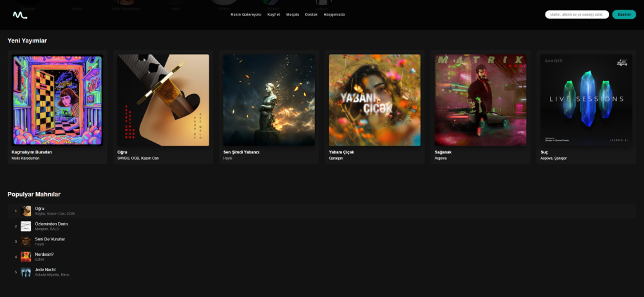The image size is (644, 297).
Task: Click Saybu, Kazım Can, OGB artist text
Action: click(x=55, y=214)
